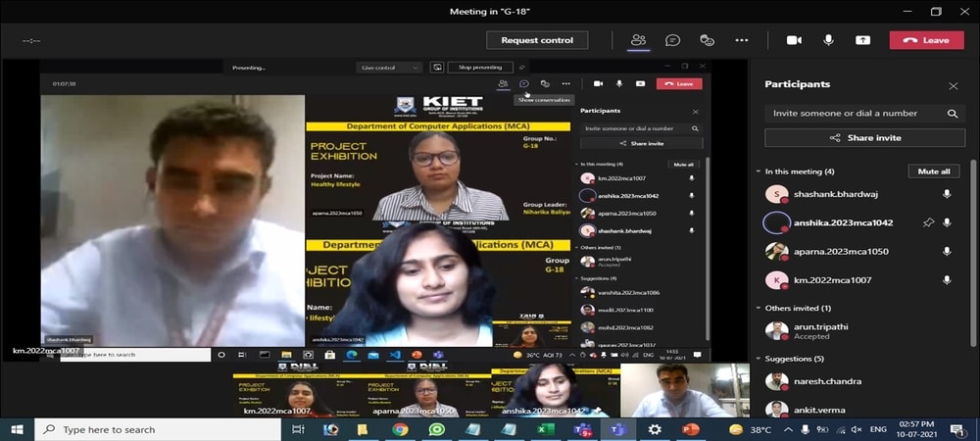This screenshot has height=441, width=980.
Task: Open the conversation chat icon
Action: [672, 40]
